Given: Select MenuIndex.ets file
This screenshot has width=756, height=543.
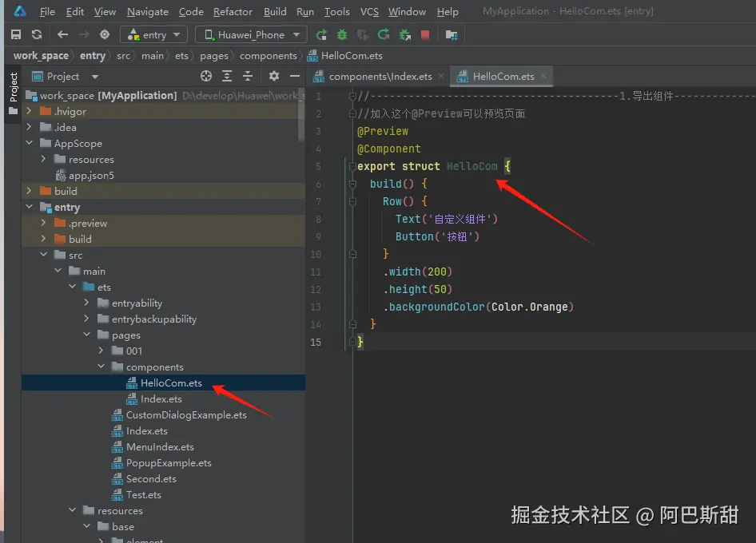Looking at the screenshot, I should pyautogui.click(x=160, y=446).
